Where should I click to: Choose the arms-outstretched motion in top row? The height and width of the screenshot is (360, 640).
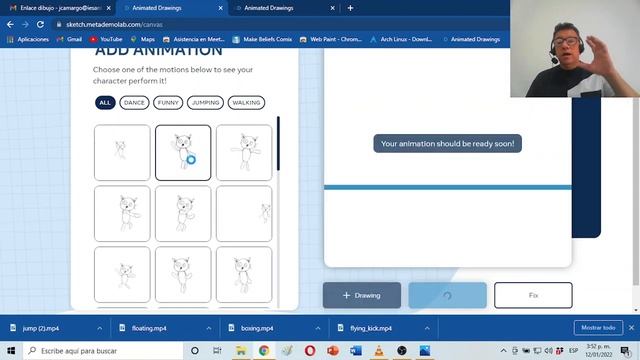[244, 153]
